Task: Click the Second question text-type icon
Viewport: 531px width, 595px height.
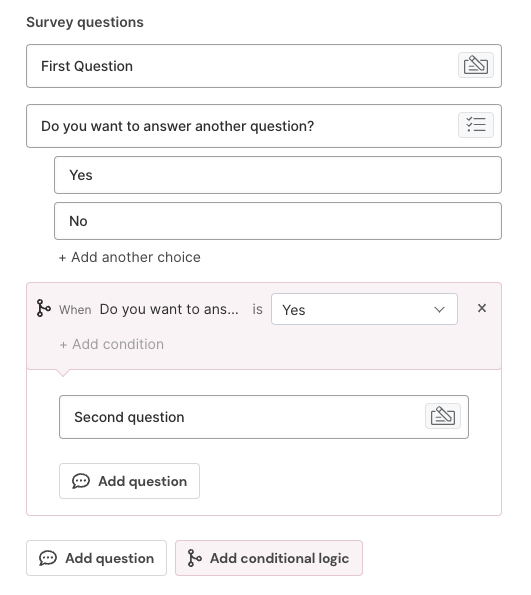Action: coord(443,416)
